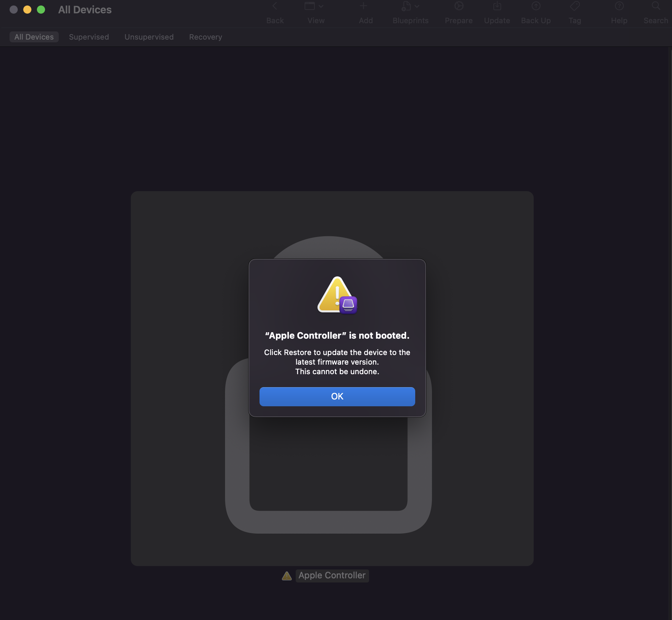
Task: Click the gray close window button
Action: point(14,10)
